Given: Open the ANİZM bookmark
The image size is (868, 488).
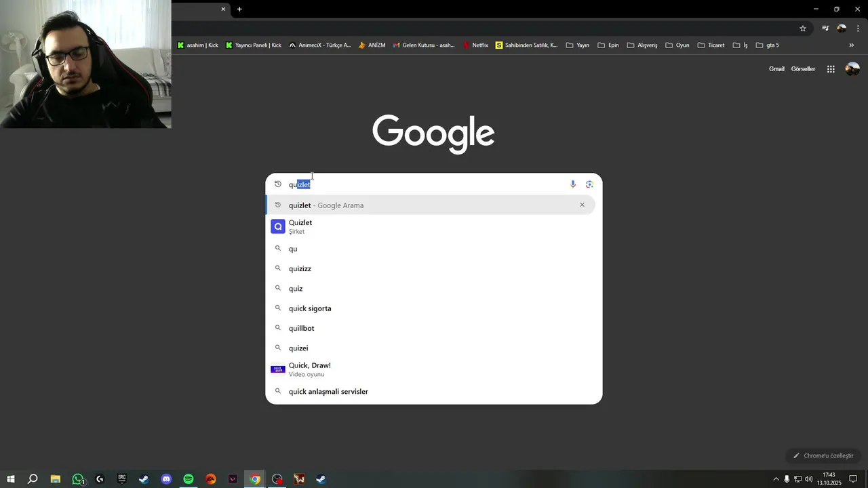Looking at the screenshot, I should [372, 45].
